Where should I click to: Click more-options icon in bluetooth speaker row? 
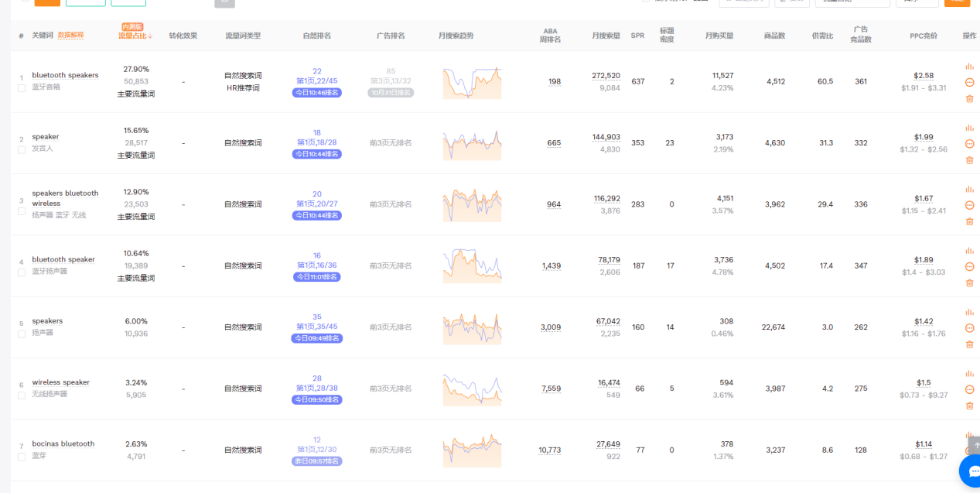point(969,266)
